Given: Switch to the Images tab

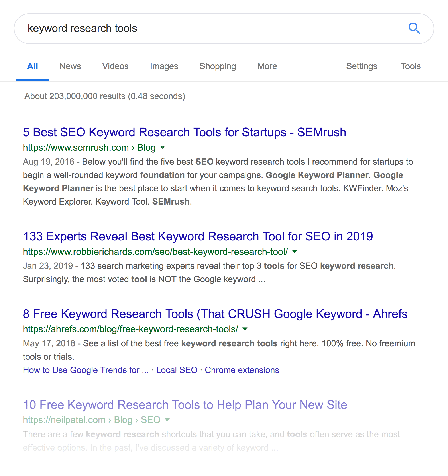Looking at the screenshot, I should tap(164, 66).
